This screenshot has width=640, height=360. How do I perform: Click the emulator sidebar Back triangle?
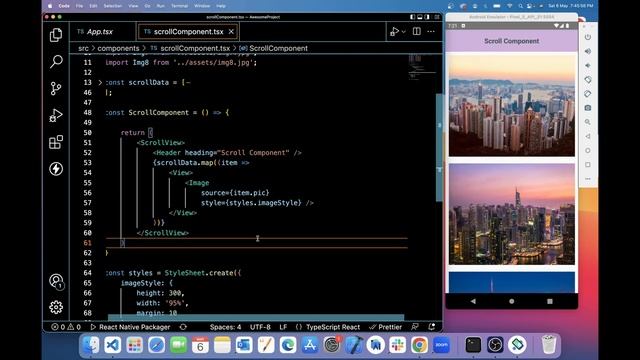click(588, 136)
